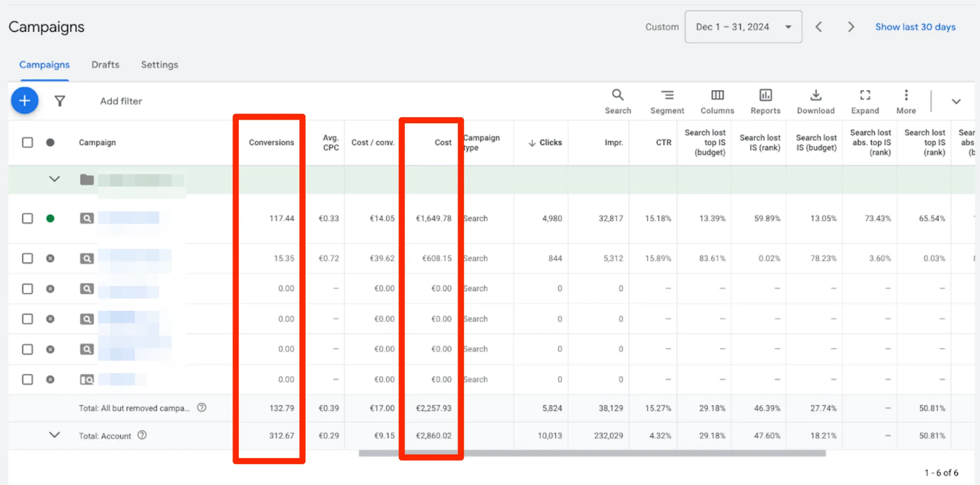Click the blue plus new campaign button
Viewport: 980px width, 485px height.
click(24, 101)
